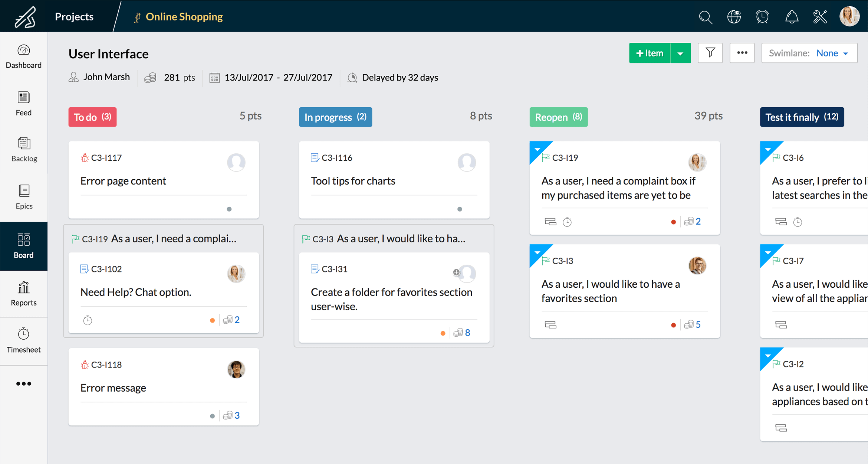Click the orange priority dot on C3-I102 card
Viewport: 868px width, 464px height.
pyautogui.click(x=212, y=320)
